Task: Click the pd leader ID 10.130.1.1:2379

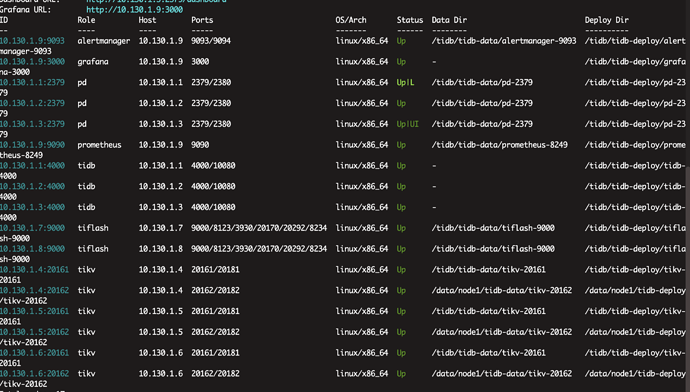Action: click(32, 82)
